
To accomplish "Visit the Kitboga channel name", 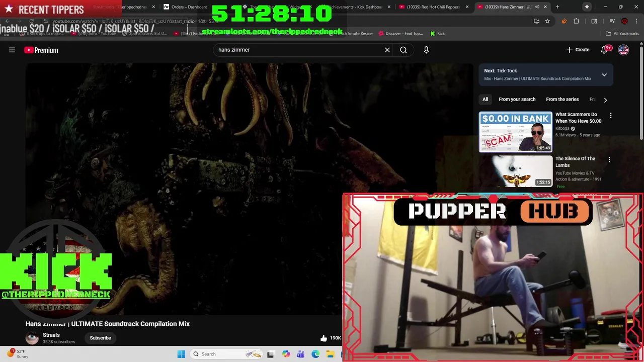I will pos(562,128).
